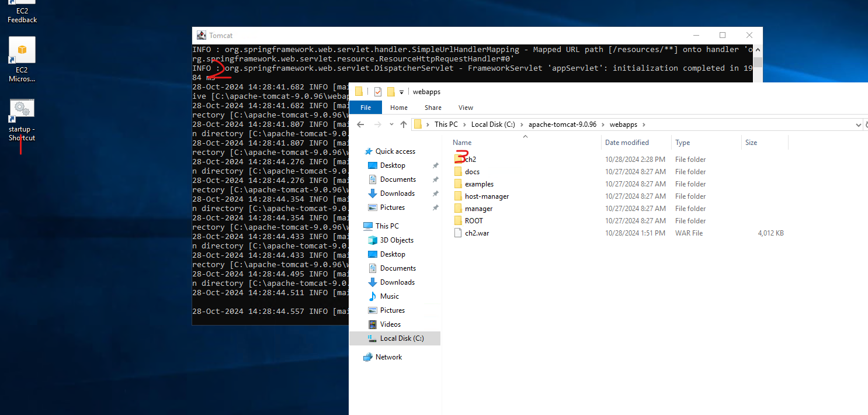Click the WAR File type cell
Viewport: 868px width, 415px height.
(x=689, y=233)
